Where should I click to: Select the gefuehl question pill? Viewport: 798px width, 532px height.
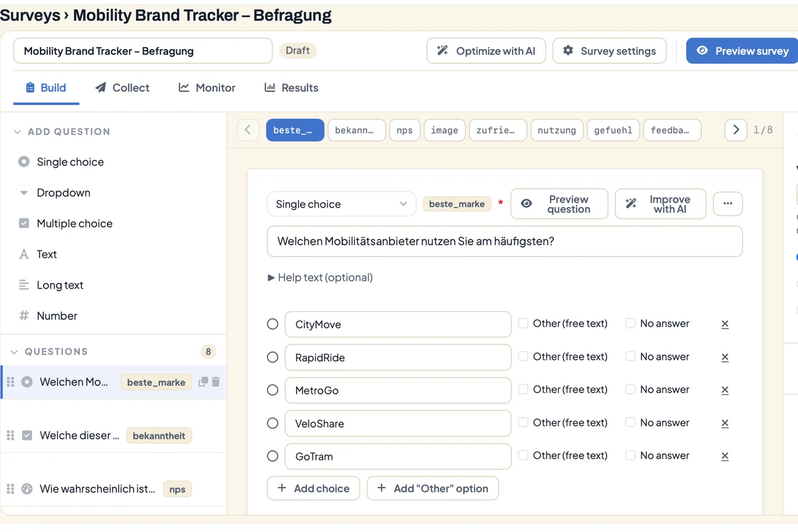click(x=613, y=130)
